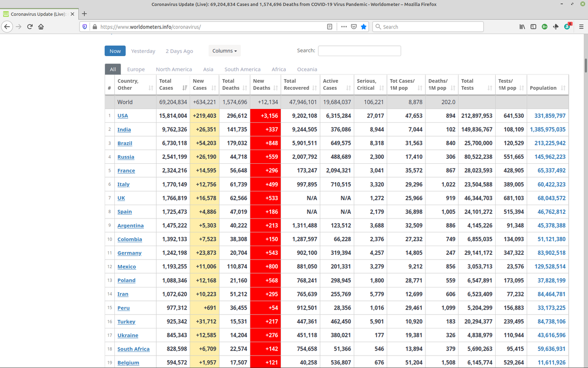This screenshot has height=368, width=588.
Task: Switch to the Oceania tab
Action: [x=307, y=69]
